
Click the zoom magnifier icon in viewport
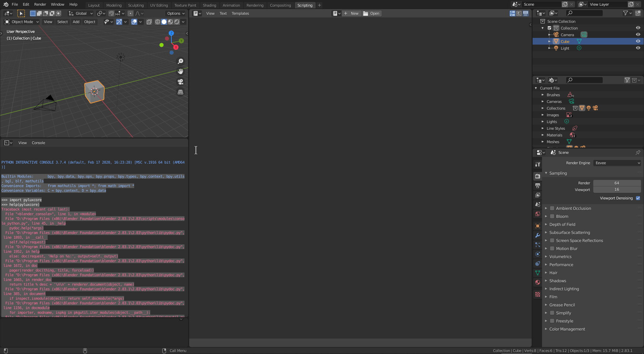[x=180, y=61]
